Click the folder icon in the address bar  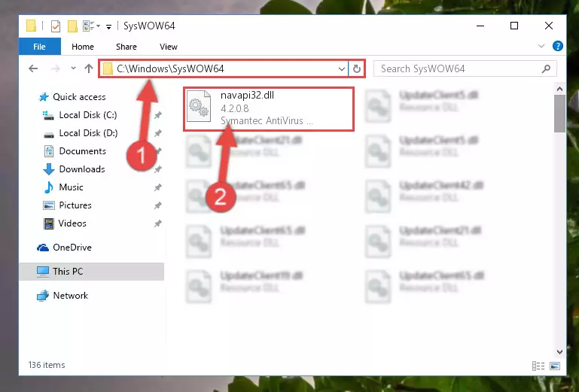(108, 68)
